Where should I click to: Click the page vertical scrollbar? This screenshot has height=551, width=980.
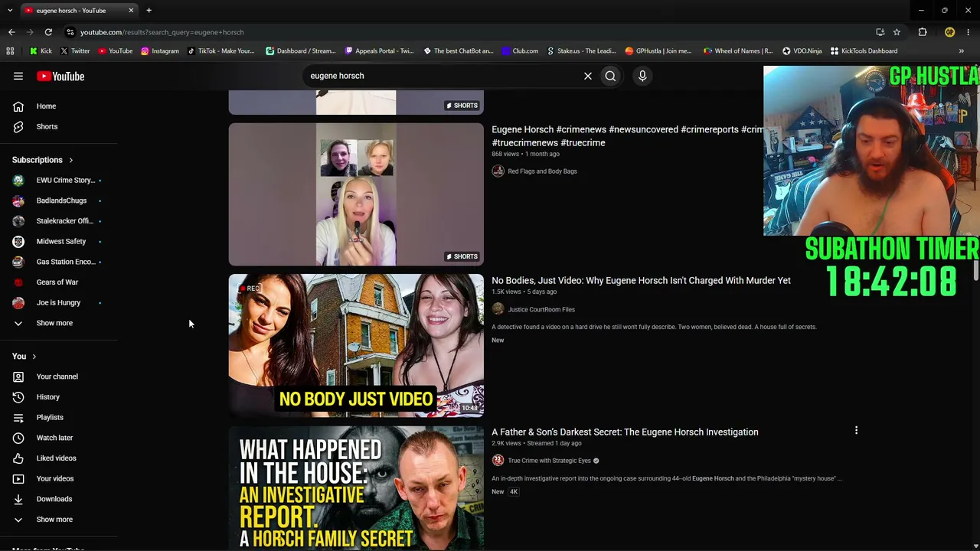(x=976, y=269)
